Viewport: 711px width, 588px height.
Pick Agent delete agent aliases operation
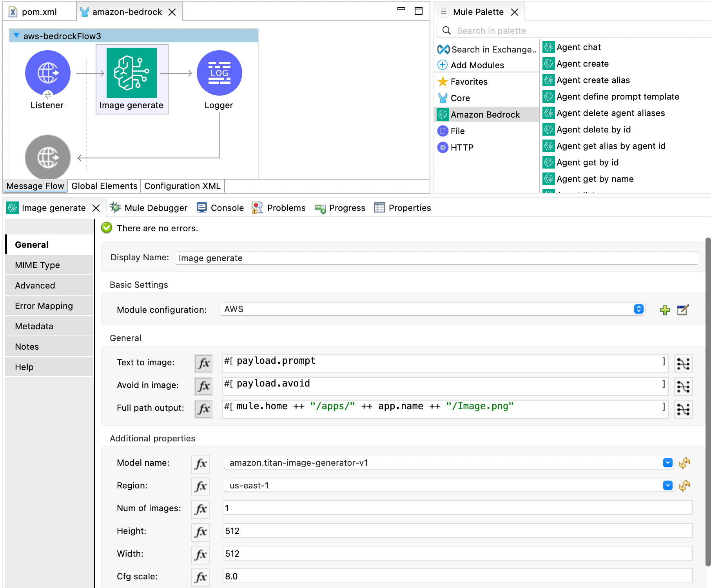(x=604, y=113)
